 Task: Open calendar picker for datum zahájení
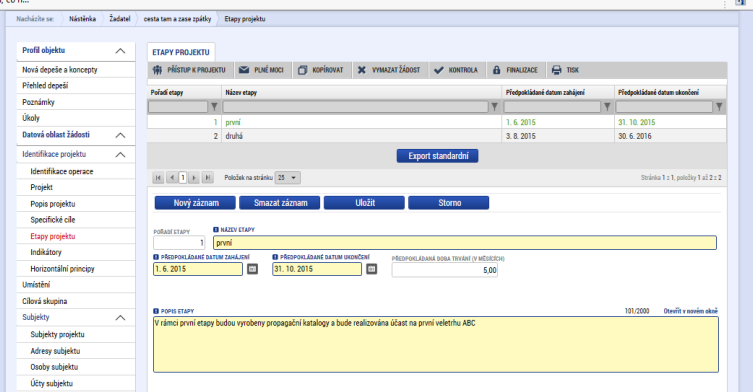tap(253, 269)
